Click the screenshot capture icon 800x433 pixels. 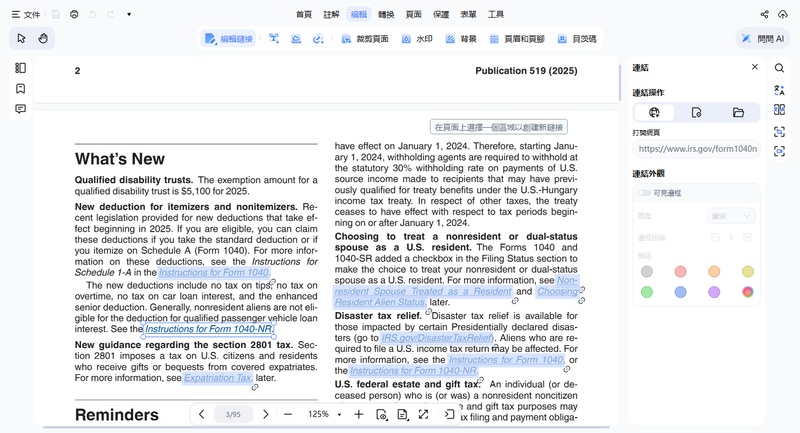[x=779, y=151]
